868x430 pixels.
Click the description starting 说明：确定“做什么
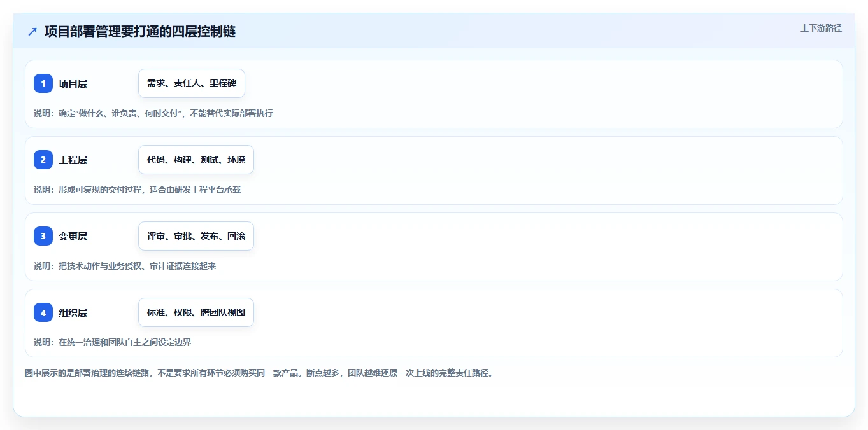tap(153, 113)
